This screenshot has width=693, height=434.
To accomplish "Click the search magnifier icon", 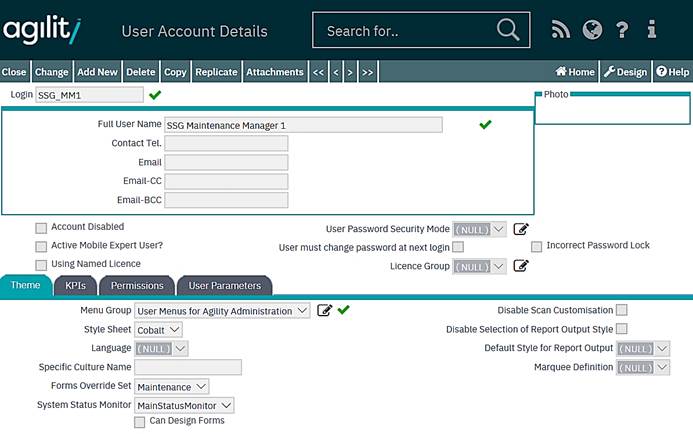I will 508,30.
